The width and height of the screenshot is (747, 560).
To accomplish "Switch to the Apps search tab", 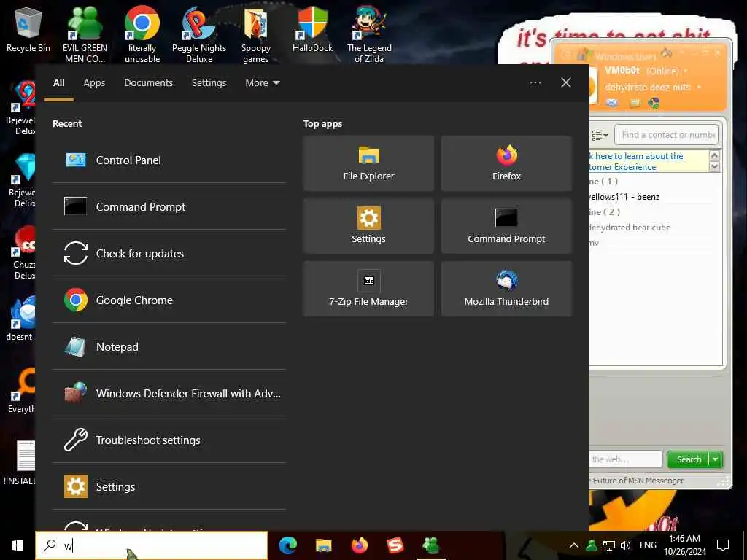I will (94, 83).
